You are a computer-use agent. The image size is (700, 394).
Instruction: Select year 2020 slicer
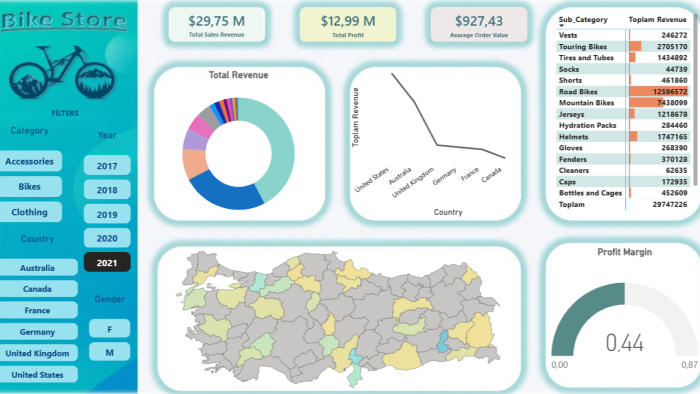(x=107, y=238)
